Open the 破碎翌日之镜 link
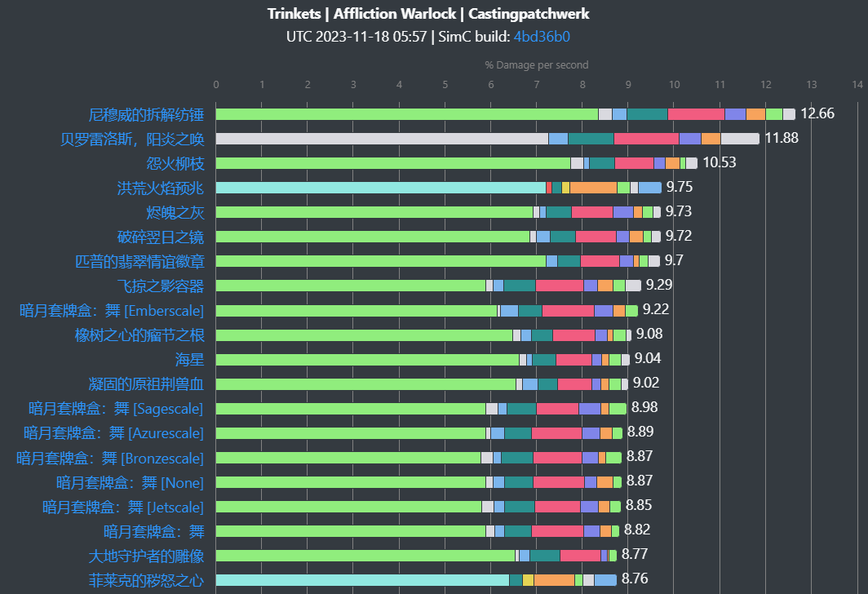868x594 pixels. [161, 237]
